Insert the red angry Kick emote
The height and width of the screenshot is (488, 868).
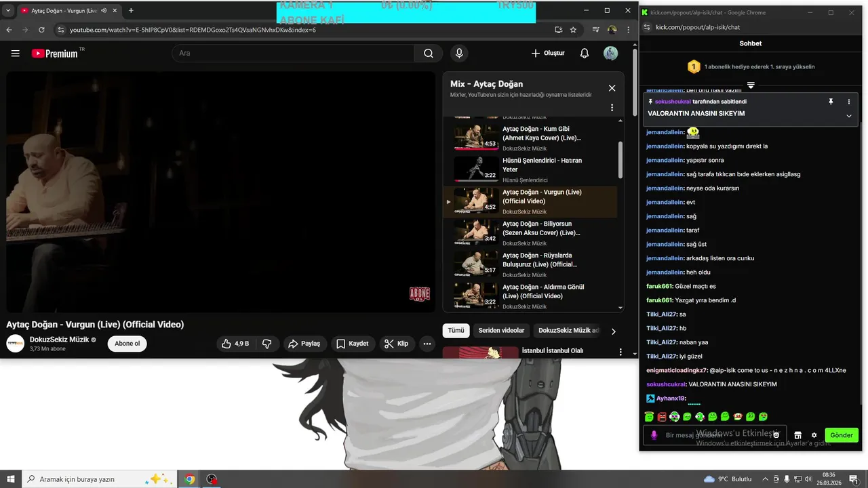pos(662,416)
